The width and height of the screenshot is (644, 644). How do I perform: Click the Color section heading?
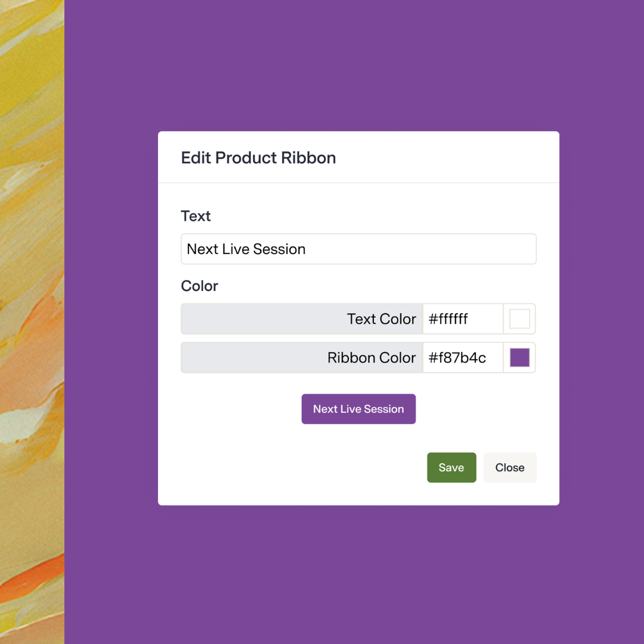tap(199, 286)
